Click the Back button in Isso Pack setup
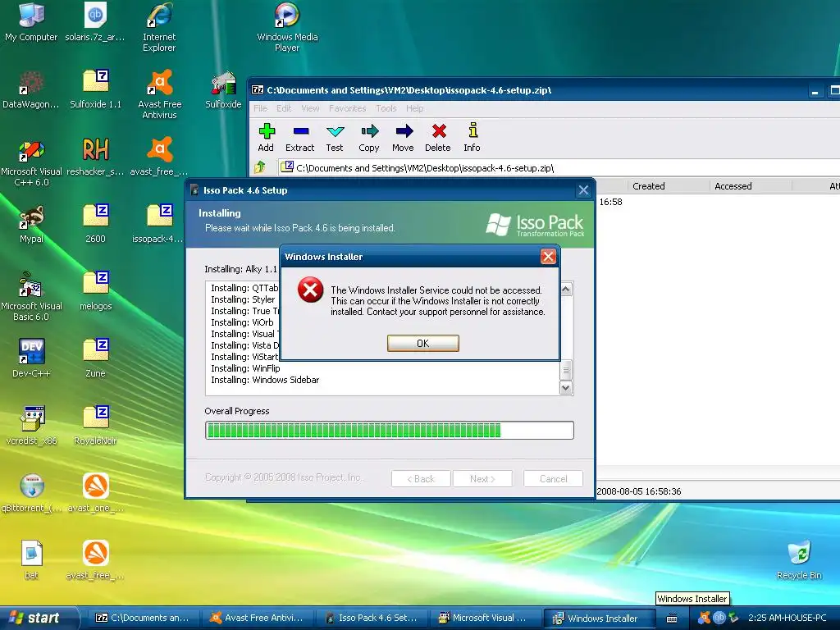 [x=421, y=479]
